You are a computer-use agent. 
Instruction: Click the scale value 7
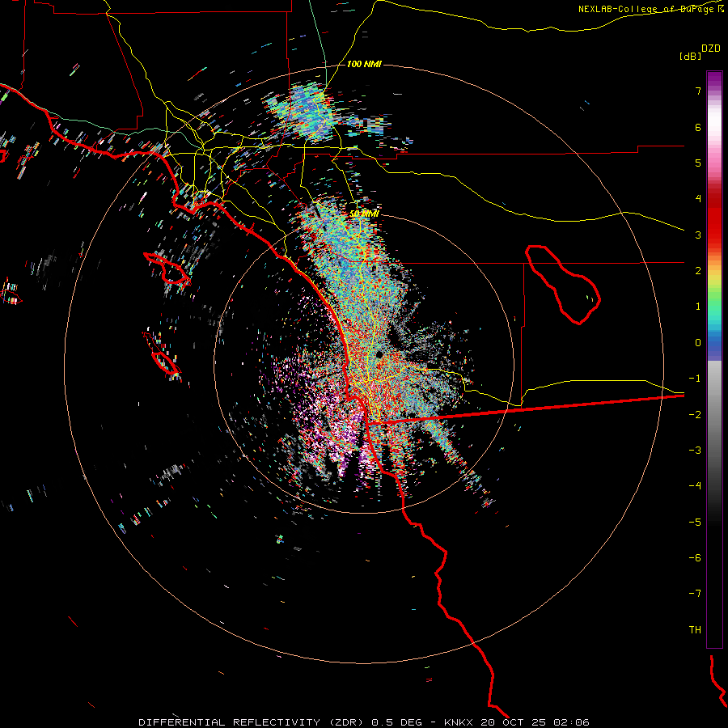pyautogui.click(x=698, y=91)
